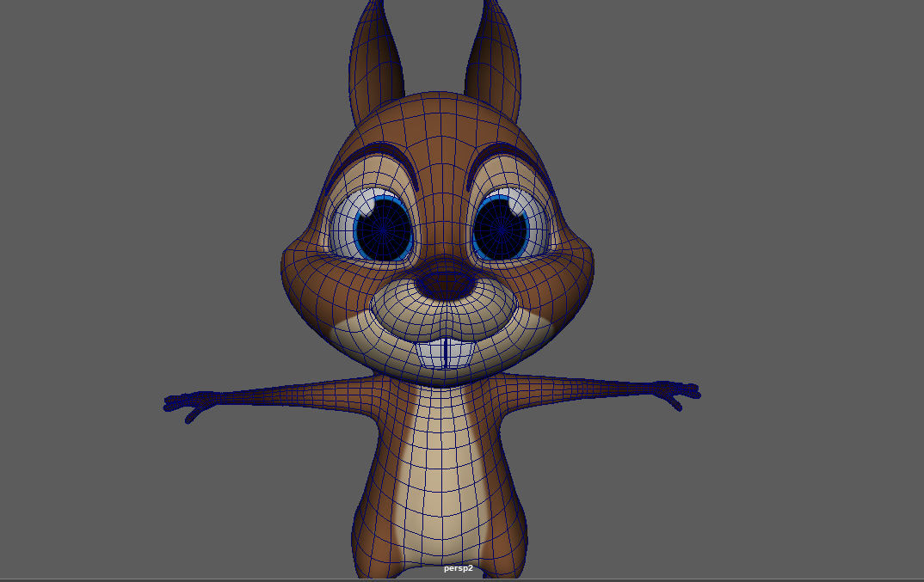This screenshot has height=582, width=924.
Task: Click the persp2 camera label
Action: click(x=458, y=568)
